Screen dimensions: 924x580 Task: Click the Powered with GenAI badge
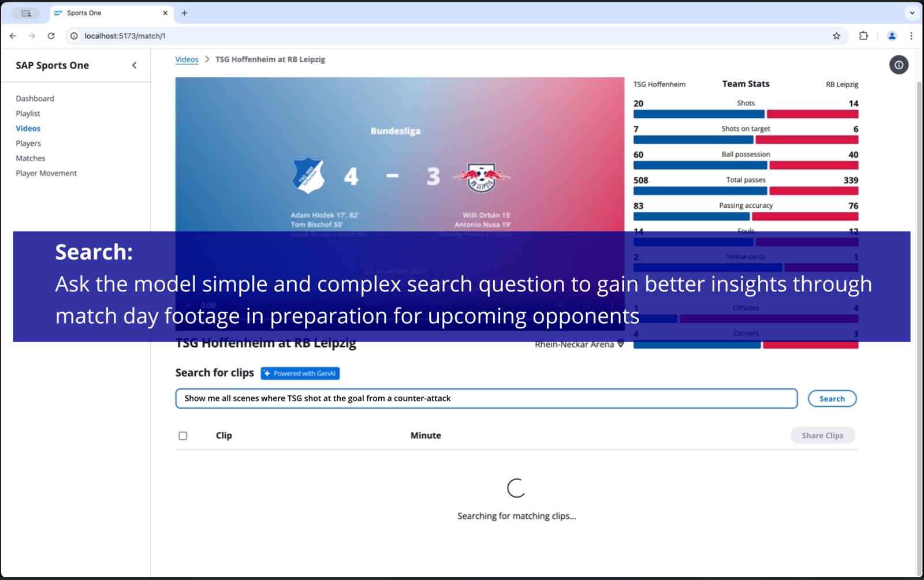click(x=300, y=373)
